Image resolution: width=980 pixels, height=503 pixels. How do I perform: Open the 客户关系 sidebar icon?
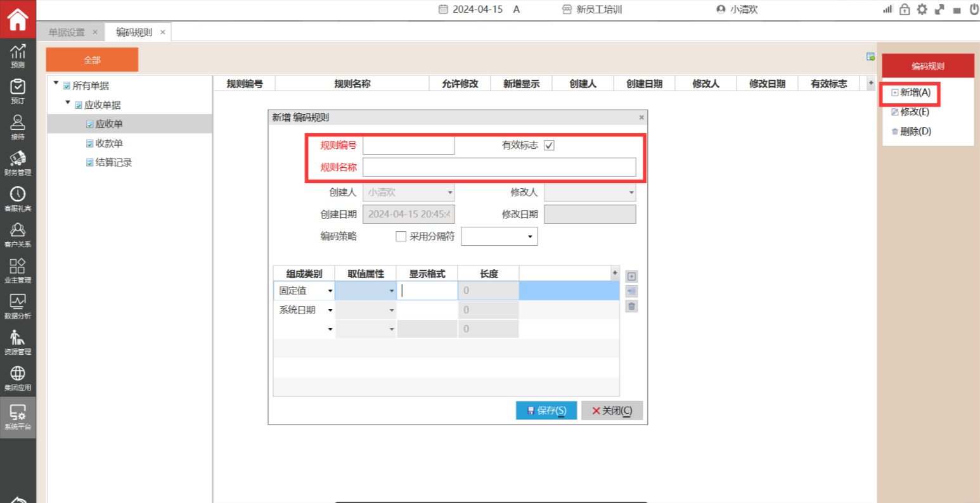(18, 234)
